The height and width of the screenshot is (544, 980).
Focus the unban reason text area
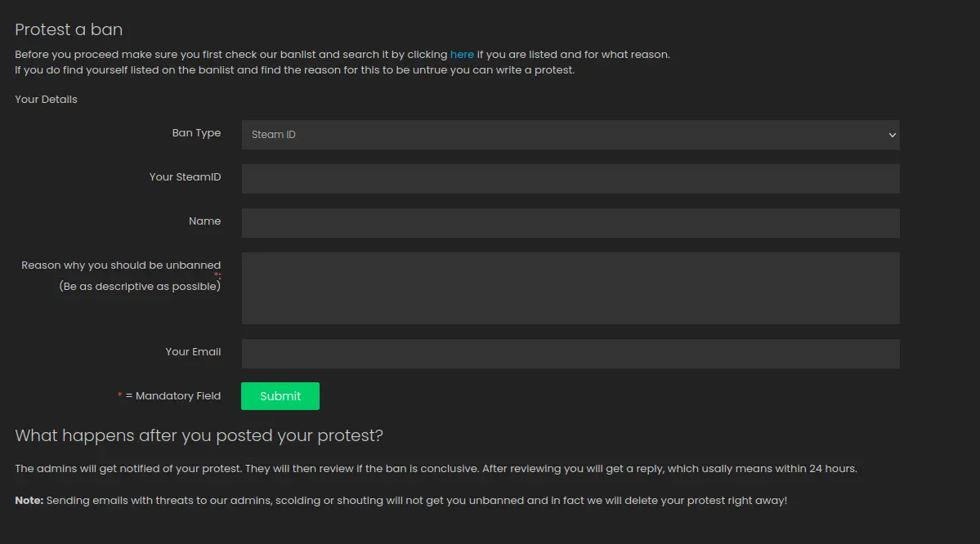(570, 288)
